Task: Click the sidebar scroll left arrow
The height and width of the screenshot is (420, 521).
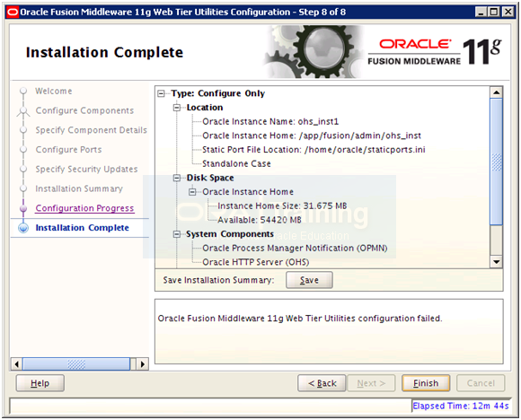Action: pos(16,364)
